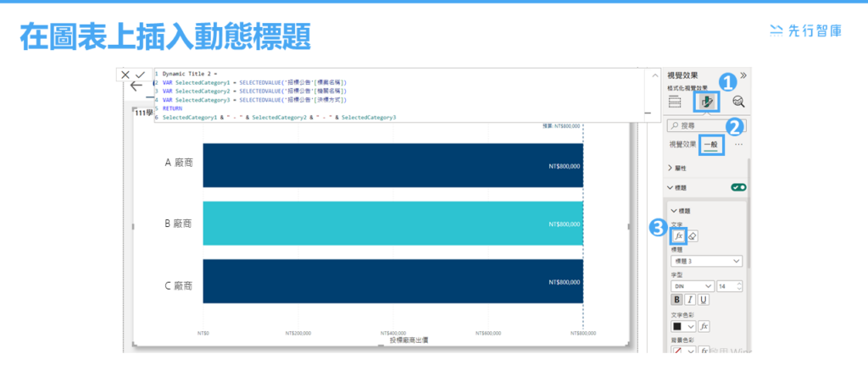The height and width of the screenshot is (376, 868).
Task: Click the NT$400,000 x-axis tick label
Action: click(393, 334)
